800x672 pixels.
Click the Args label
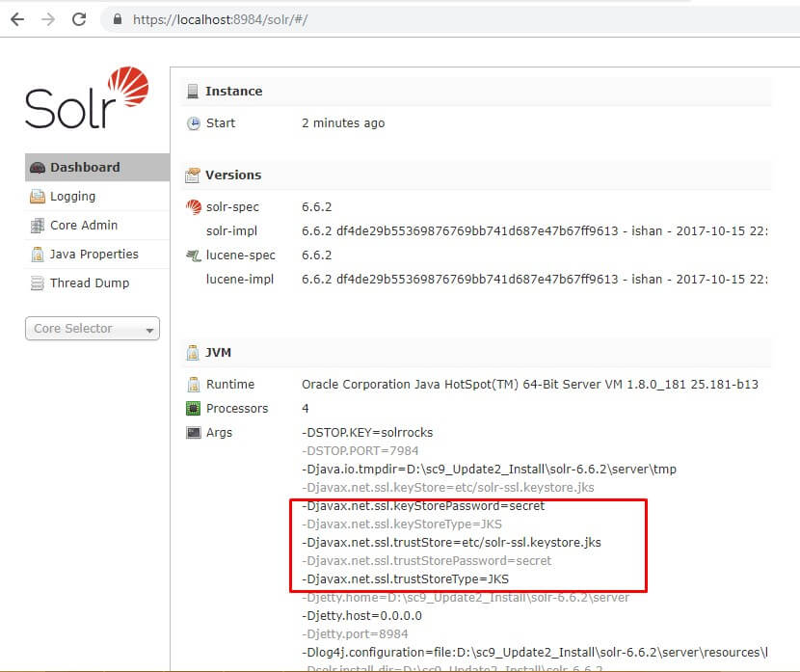[220, 433]
